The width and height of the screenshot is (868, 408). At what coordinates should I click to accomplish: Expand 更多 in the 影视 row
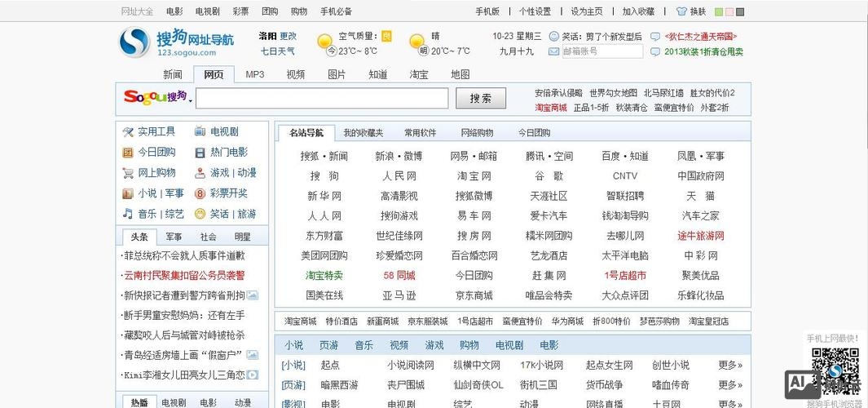pos(730,404)
